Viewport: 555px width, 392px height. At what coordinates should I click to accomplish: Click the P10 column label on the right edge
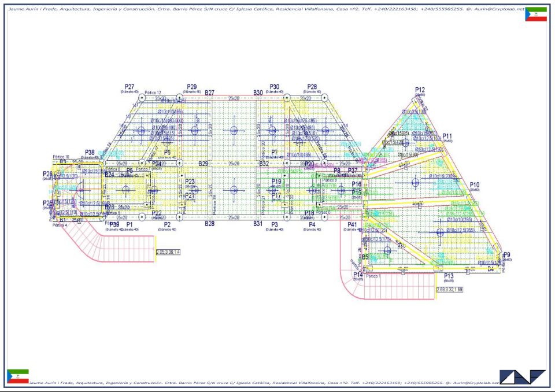(475, 185)
